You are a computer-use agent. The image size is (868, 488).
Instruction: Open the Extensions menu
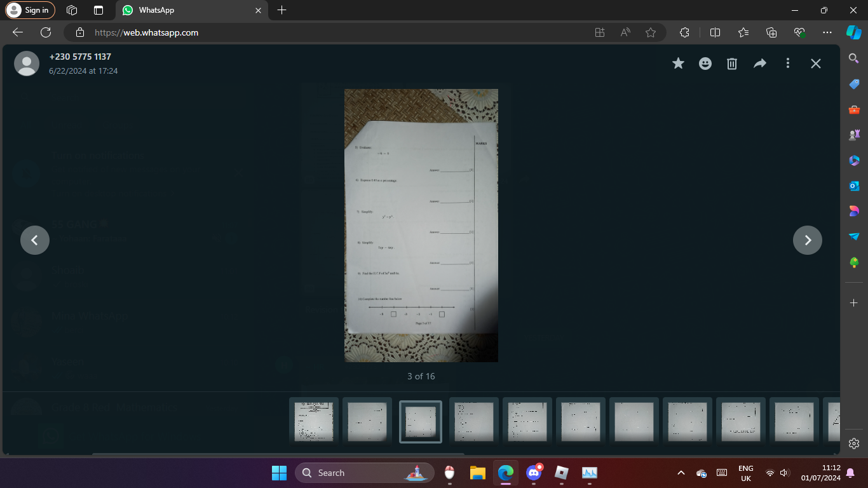[x=684, y=32]
